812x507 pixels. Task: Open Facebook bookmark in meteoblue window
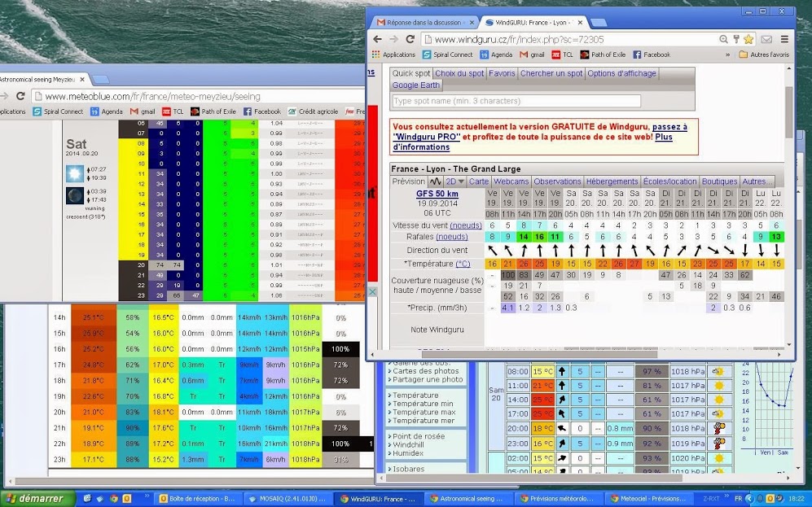tap(262, 111)
